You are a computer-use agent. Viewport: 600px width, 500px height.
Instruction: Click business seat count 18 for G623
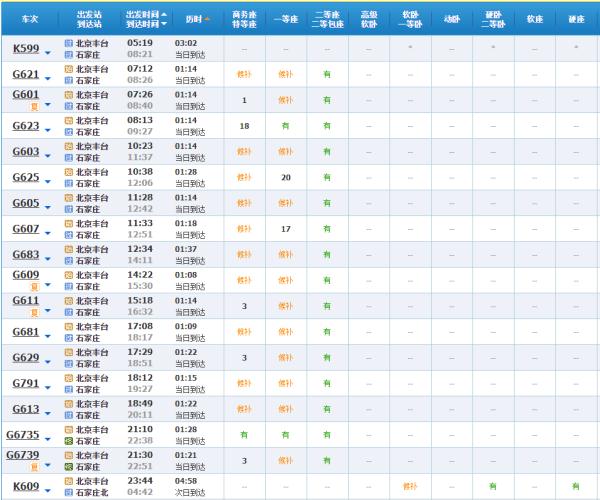[244, 126]
